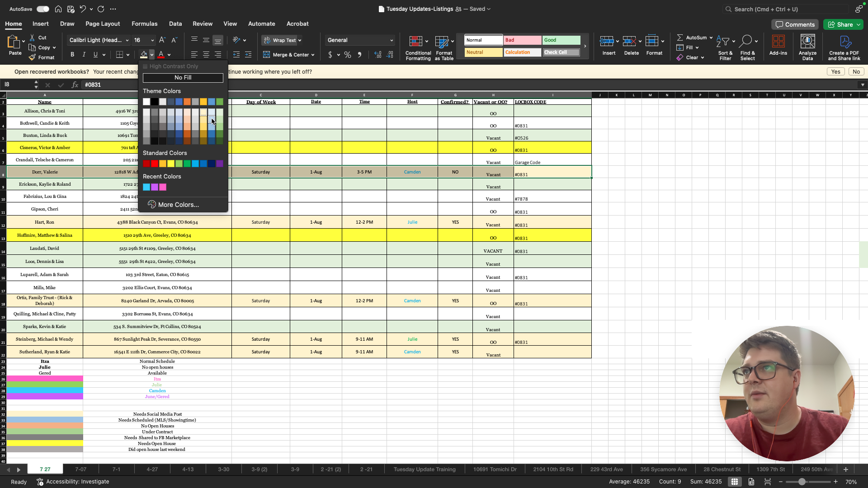Image resolution: width=868 pixels, height=488 pixels.
Task: Click the percent style icon
Action: click(348, 55)
